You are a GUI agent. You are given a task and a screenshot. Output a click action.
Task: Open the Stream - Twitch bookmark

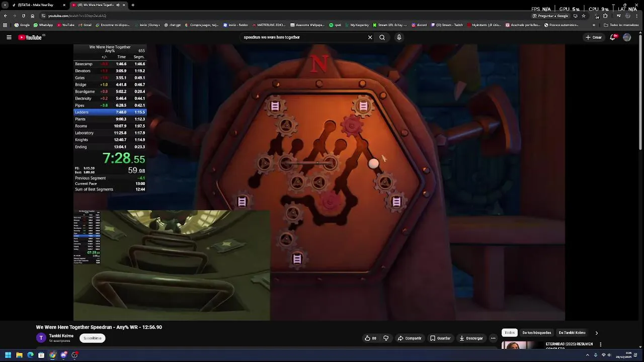(x=447, y=25)
